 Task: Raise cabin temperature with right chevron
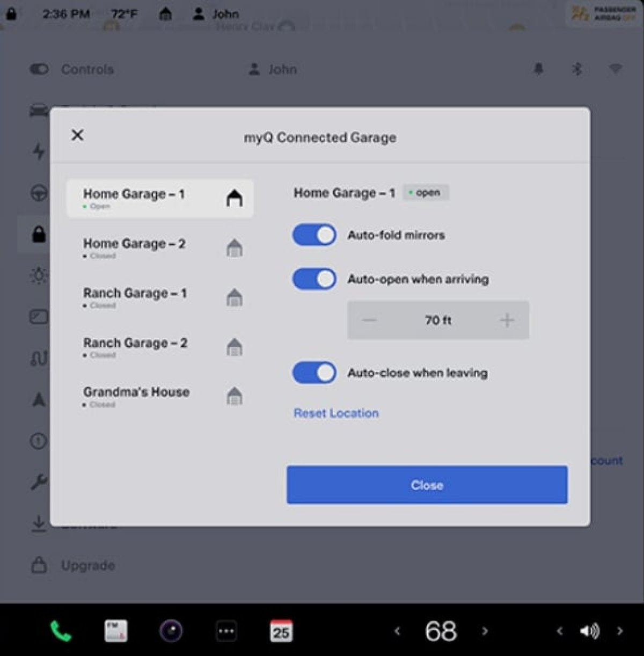485,631
